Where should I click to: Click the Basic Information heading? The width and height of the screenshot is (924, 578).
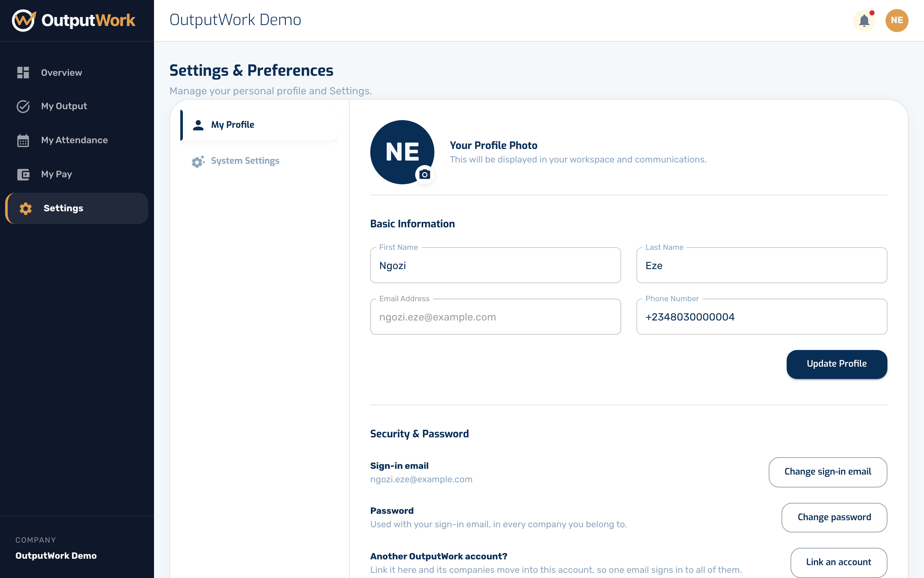pyautogui.click(x=412, y=223)
